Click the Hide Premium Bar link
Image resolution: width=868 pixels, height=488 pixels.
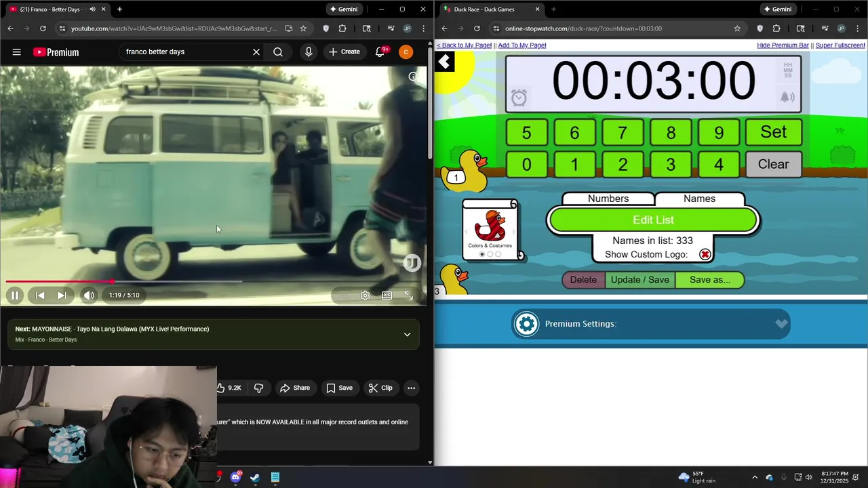783,45
